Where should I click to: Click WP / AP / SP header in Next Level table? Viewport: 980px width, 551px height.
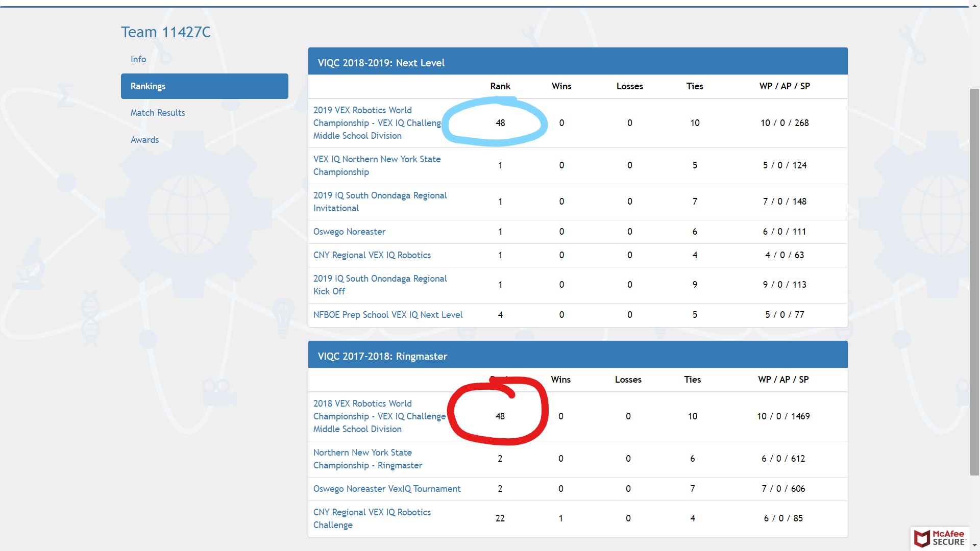click(x=785, y=86)
